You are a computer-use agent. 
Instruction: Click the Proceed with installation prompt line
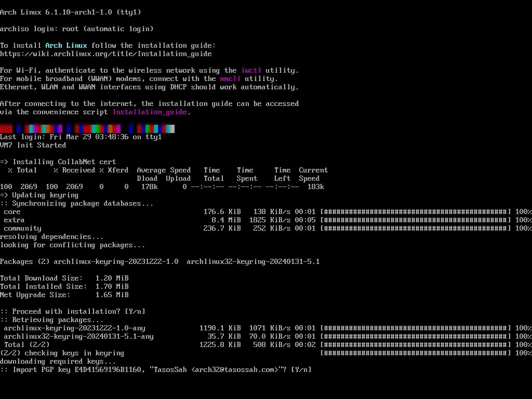pyautogui.click(x=73, y=311)
